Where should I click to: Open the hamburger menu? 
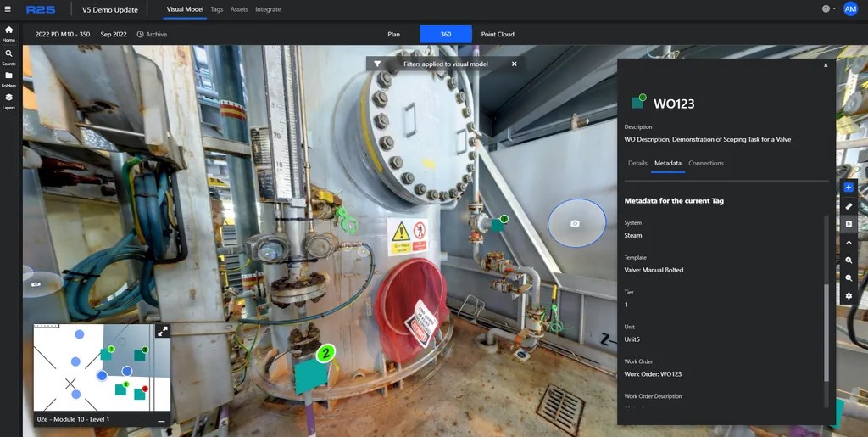(8, 9)
